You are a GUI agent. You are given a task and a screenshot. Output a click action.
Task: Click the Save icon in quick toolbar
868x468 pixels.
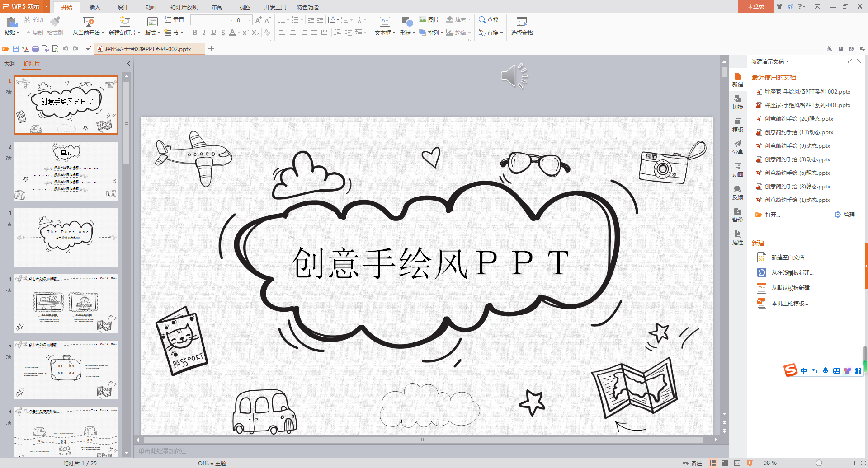pos(16,49)
